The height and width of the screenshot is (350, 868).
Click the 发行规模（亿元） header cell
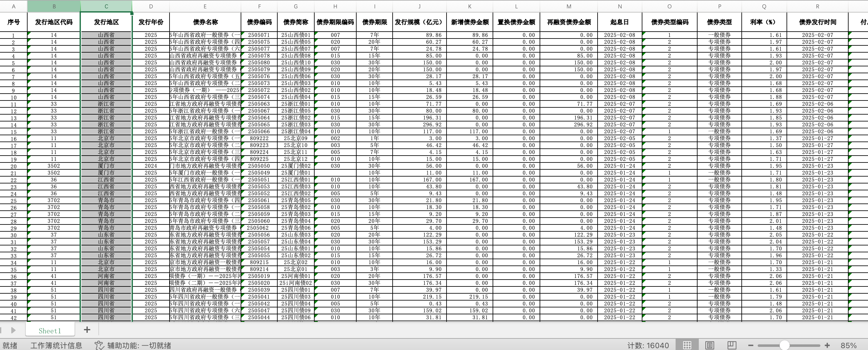pyautogui.click(x=419, y=22)
